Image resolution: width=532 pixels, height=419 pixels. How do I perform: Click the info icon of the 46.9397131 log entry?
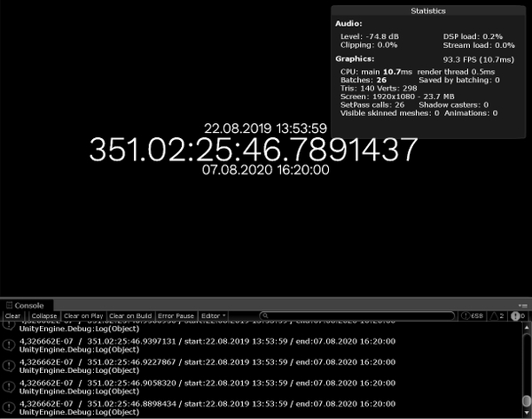[8, 343]
